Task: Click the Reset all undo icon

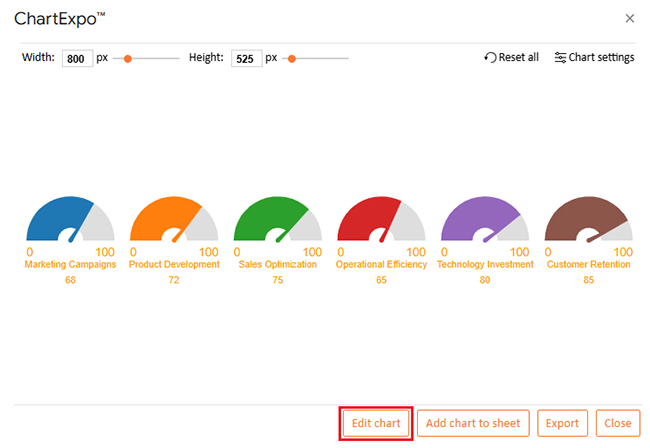Action: tap(490, 58)
